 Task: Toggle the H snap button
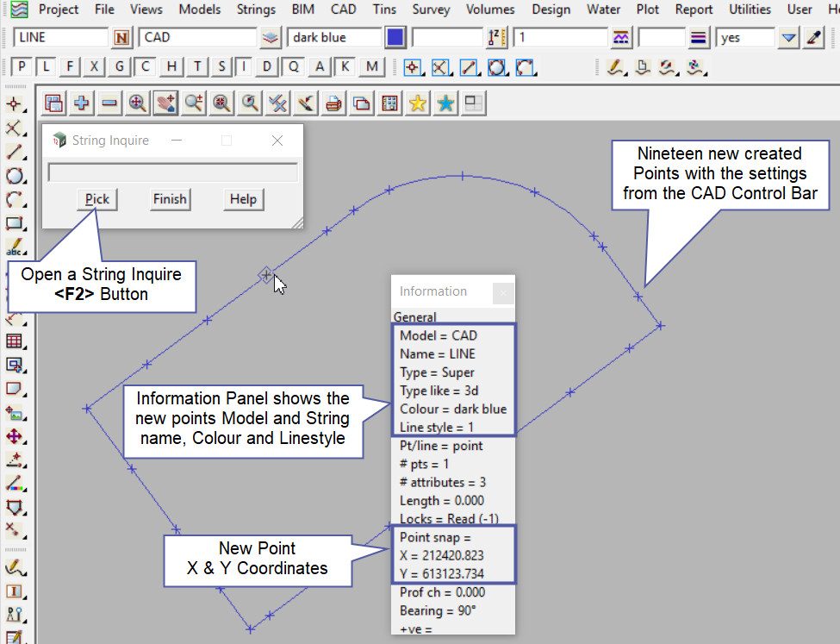(171, 67)
